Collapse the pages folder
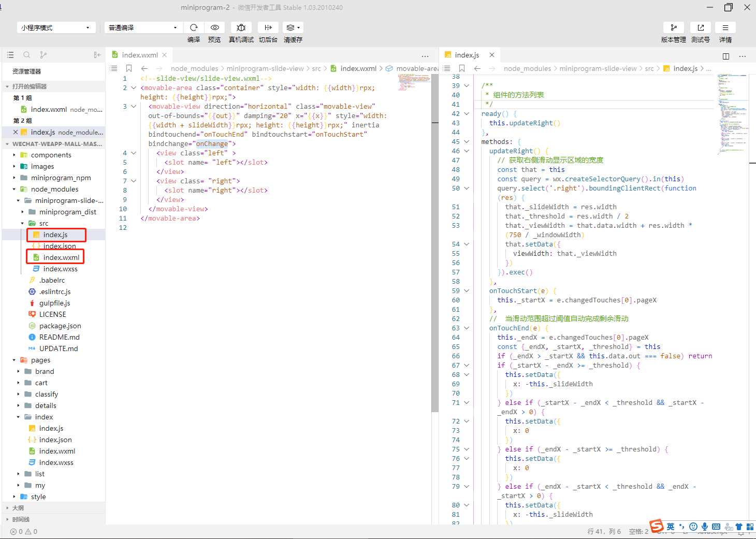The width and height of the screenshot is (756, 539). click(x=14, y=360)
